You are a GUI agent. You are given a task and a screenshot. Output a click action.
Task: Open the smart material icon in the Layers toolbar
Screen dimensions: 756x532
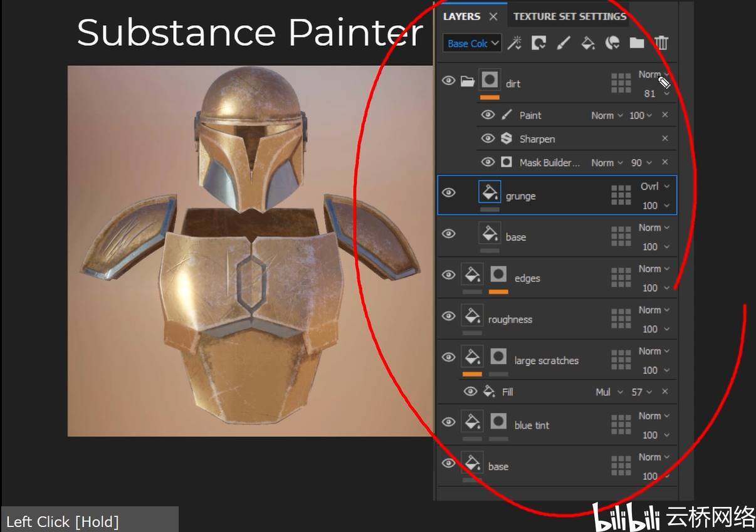point(612,43)
